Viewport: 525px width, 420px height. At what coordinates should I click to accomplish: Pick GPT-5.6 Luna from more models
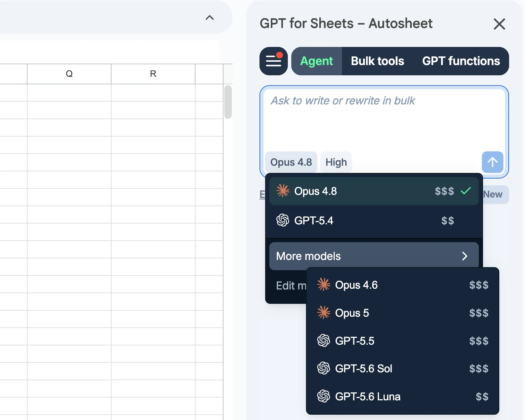pyautogui.click(x=402, y=397)
